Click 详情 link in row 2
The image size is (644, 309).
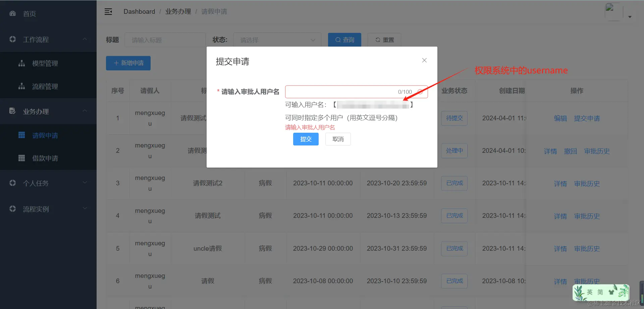point(550,151)
